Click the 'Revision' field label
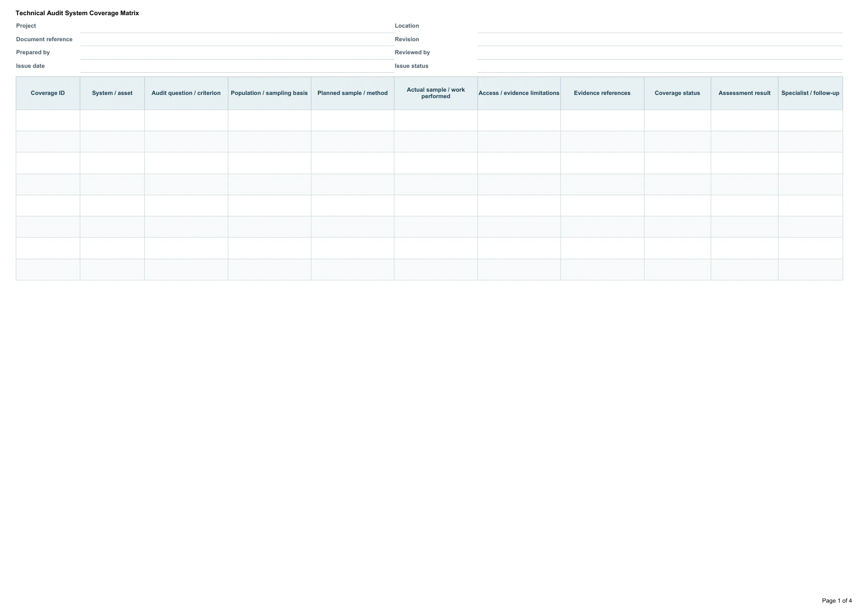This screenshot has width=868, height=614. pyautogui.click(x=407, y=40)
